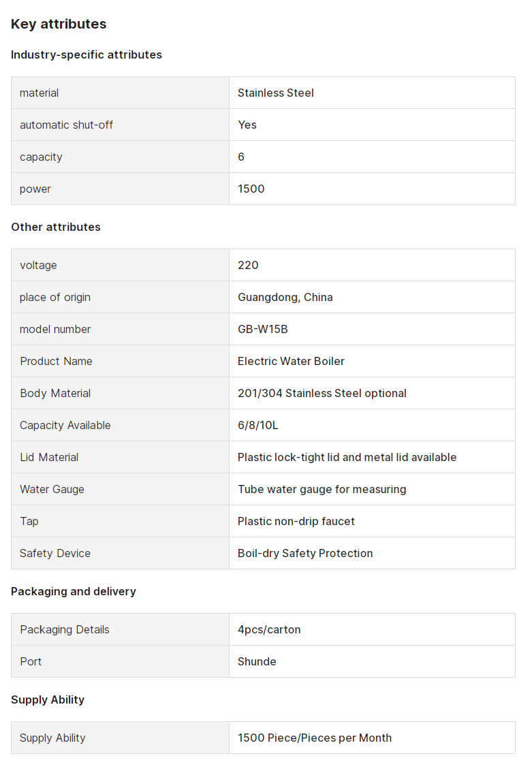Viewport: 532px width, 771px height.
Task: Click the power value 1500
Action: coord(251,189)
